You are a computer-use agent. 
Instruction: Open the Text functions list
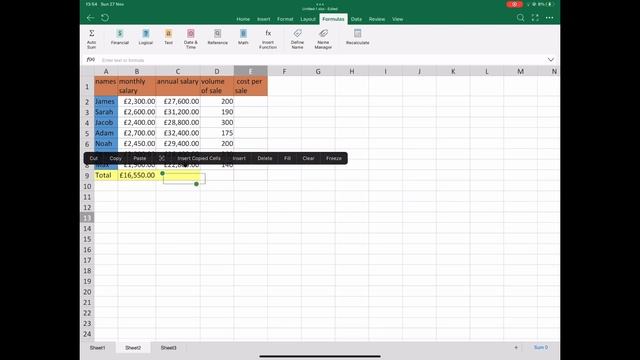169,37
